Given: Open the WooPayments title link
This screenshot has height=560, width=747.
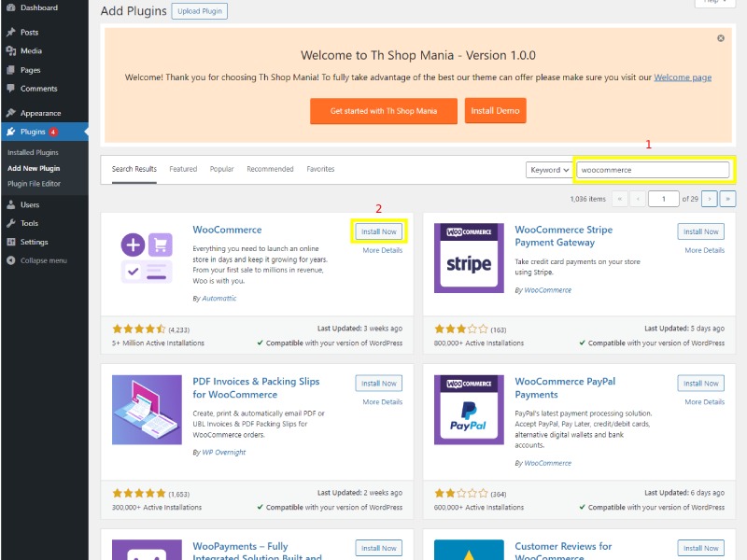Looking at the screenshot, I should click(258, 552).
